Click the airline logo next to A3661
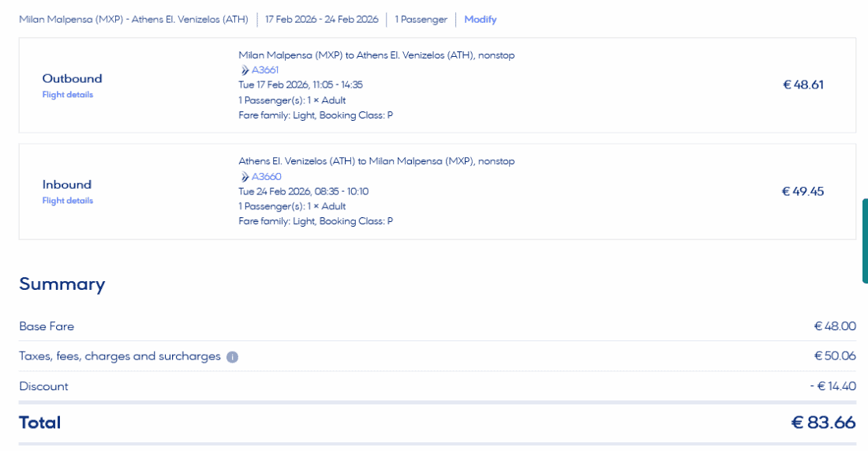The width and height of the screenshot is (868, 451). click(245, 70)
